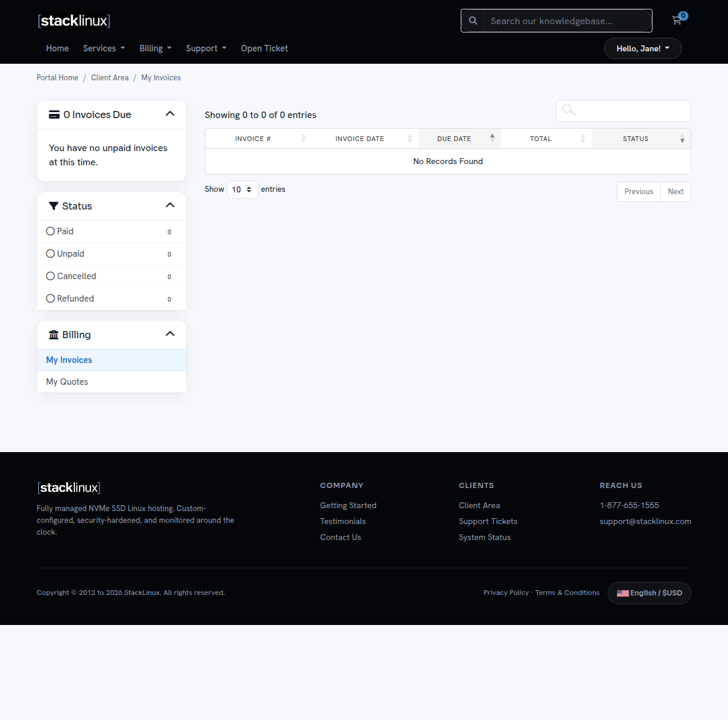This screenshot has height=720, width=728.
Task: Sort table by Status column
Action: (641, 139)
